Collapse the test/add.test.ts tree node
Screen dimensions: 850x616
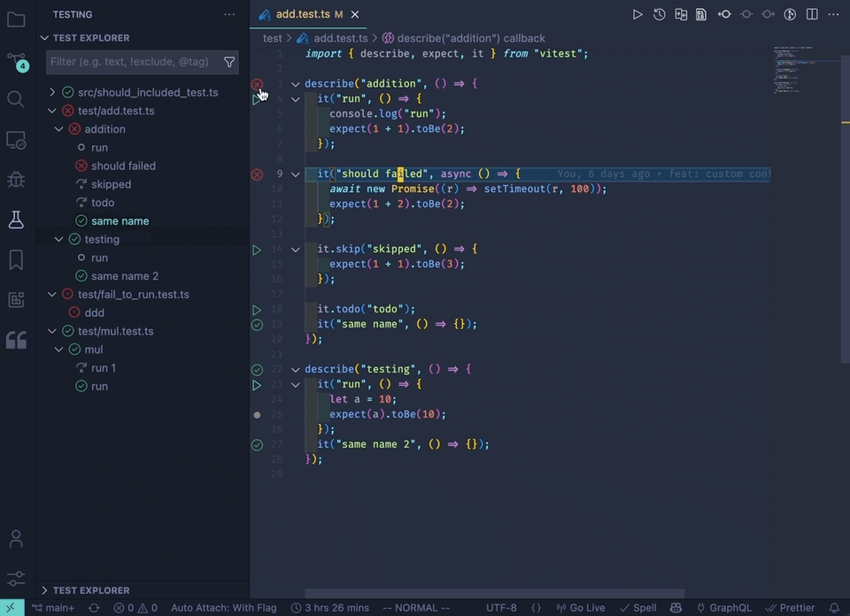pyautogui.click(x=52, y=111)
